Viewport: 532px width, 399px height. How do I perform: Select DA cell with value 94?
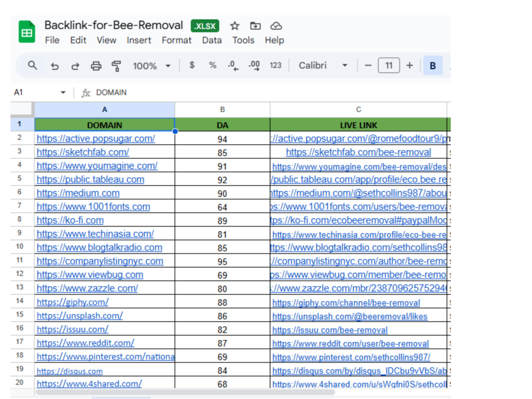coord(222,139)
